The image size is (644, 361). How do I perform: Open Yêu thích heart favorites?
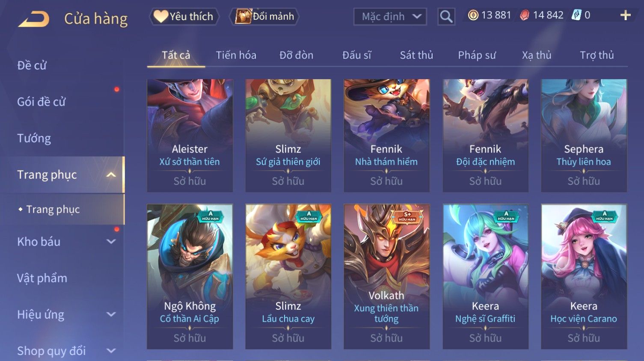tap(184, 17)
